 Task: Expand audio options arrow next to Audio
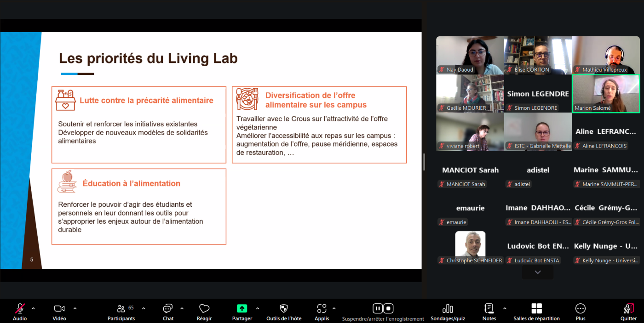click(x=33, y=308)
